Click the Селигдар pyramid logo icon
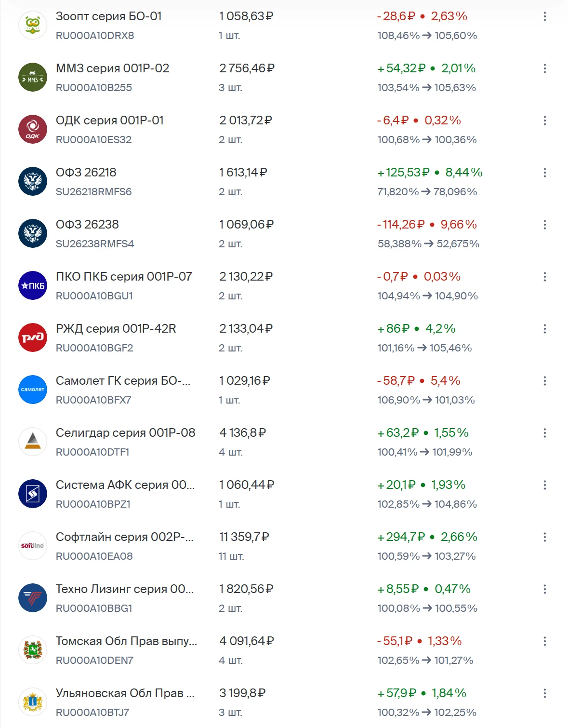This screenshot has height=728, width=568. [33, 442]
